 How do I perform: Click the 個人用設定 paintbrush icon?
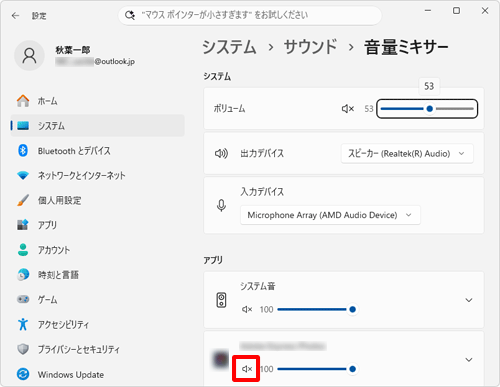pyautogui.click(x=23, y=200)
